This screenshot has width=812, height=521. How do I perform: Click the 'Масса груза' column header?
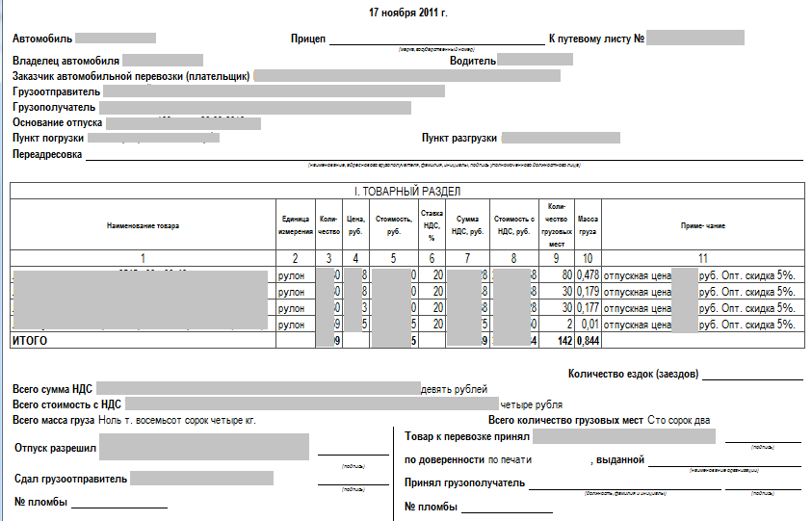(588, 225)
